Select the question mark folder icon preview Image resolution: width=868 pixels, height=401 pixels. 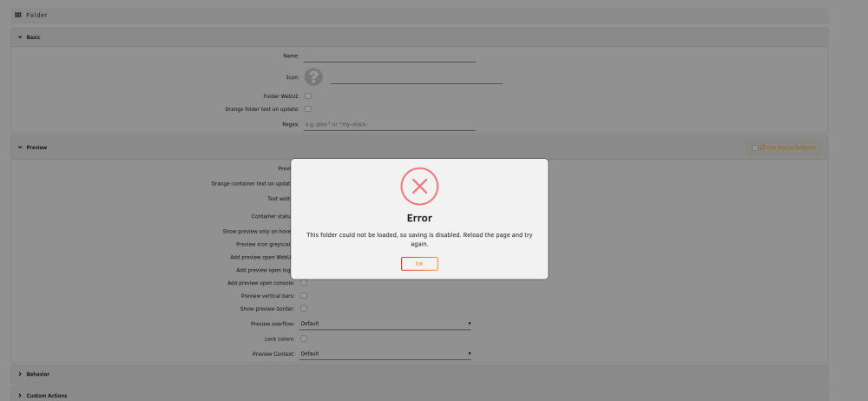coord(313,77)
